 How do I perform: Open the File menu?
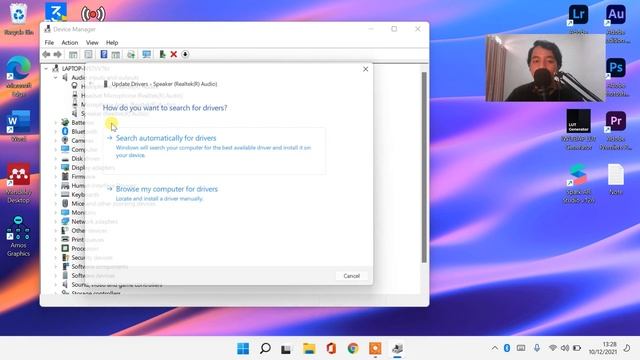point(49,42)
